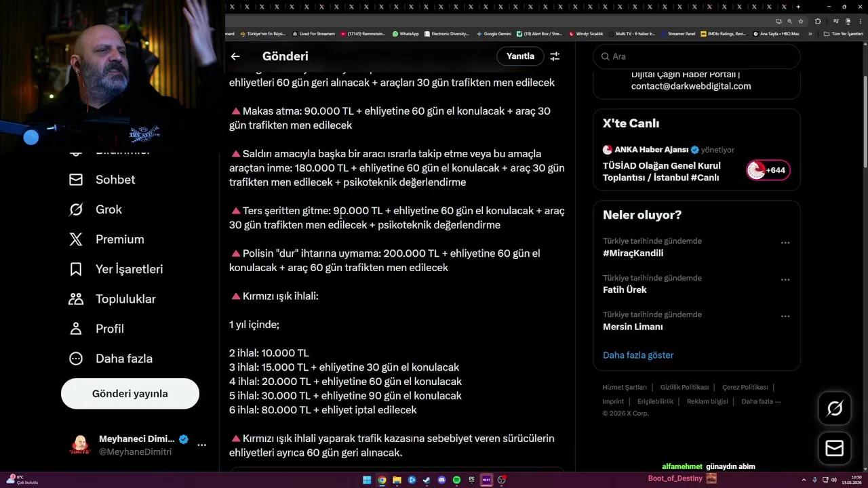Bookmark this page with star icon
This screenshot has height=488, width=868.
click(x=801, y=21)
